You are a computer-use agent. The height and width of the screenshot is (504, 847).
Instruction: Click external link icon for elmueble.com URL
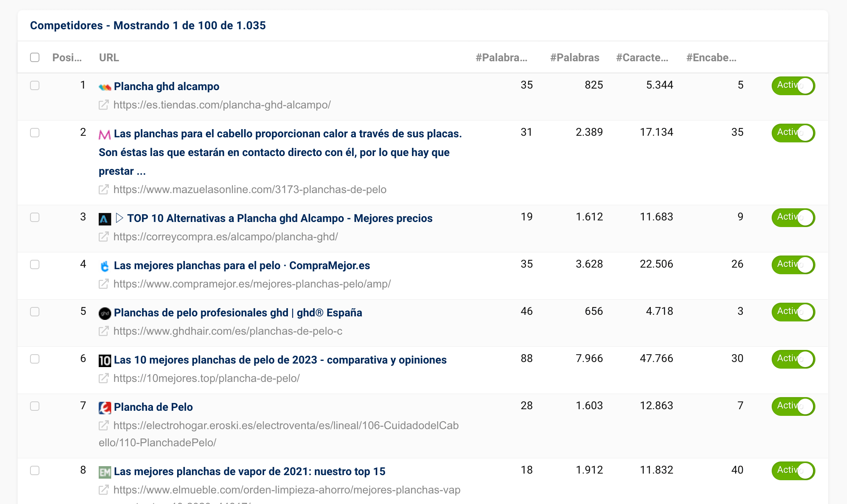[x=103, y=490]
